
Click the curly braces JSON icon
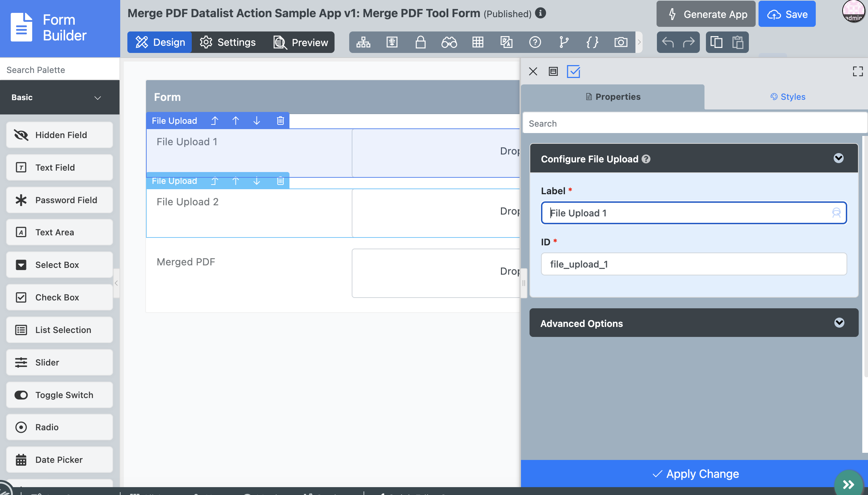tap(592, 42)
